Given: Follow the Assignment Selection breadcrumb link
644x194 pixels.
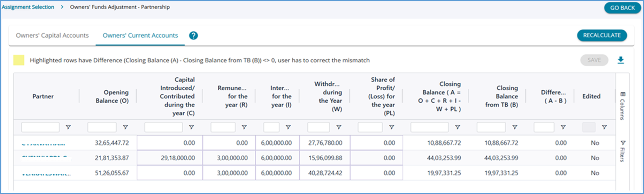Looking at the screenshot, I should click(28, 7).
